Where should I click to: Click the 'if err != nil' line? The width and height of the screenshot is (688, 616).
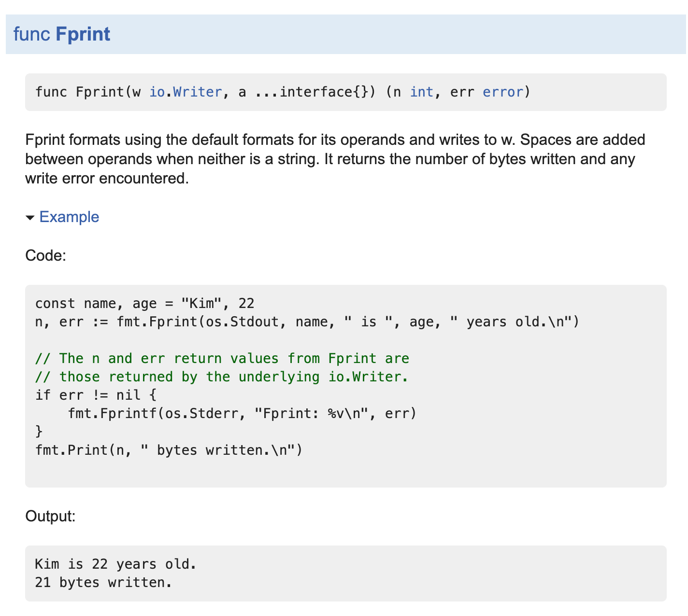(x=96, y=395)
